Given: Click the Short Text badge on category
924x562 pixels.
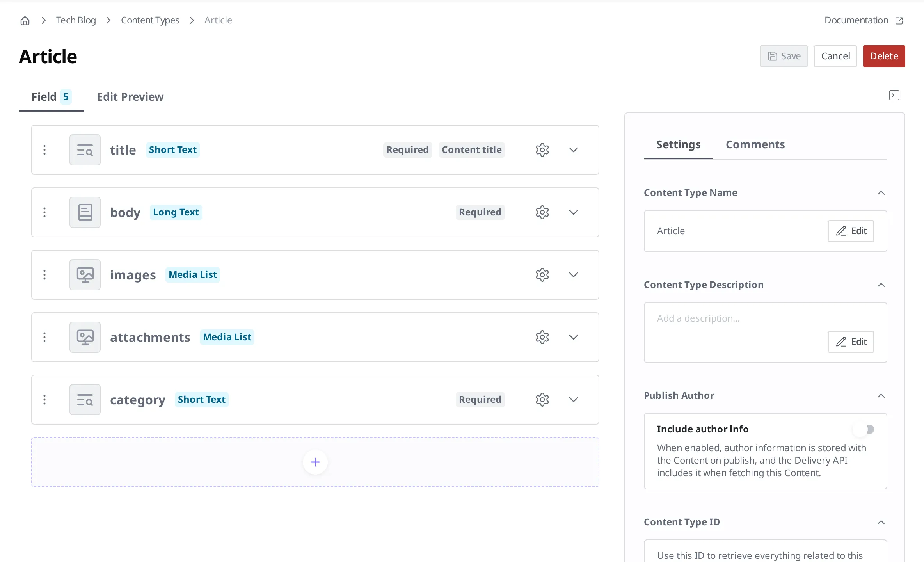Looking at the screenshot, I should pyautogui.click(x=202, y=400).
